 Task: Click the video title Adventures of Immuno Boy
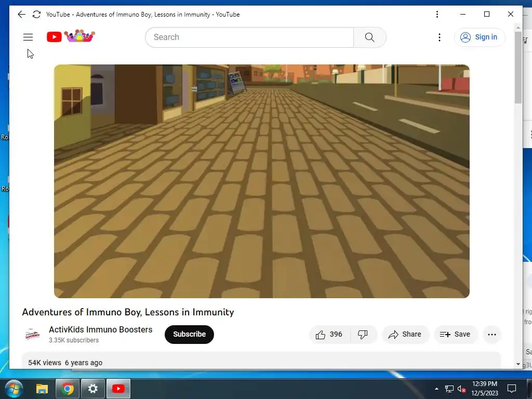pos(128,312)
